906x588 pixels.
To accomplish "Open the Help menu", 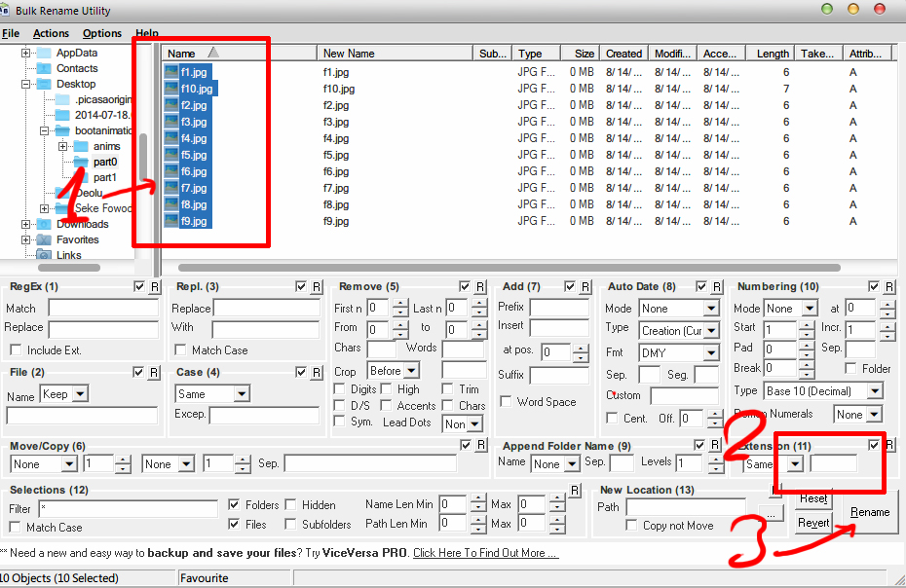I will tap(147, 33).
